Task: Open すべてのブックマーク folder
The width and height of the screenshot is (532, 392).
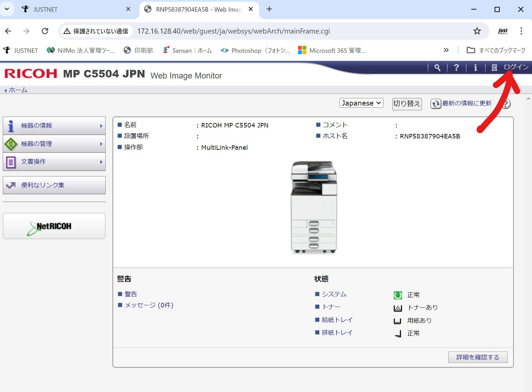Action: [x=496, y=50]
